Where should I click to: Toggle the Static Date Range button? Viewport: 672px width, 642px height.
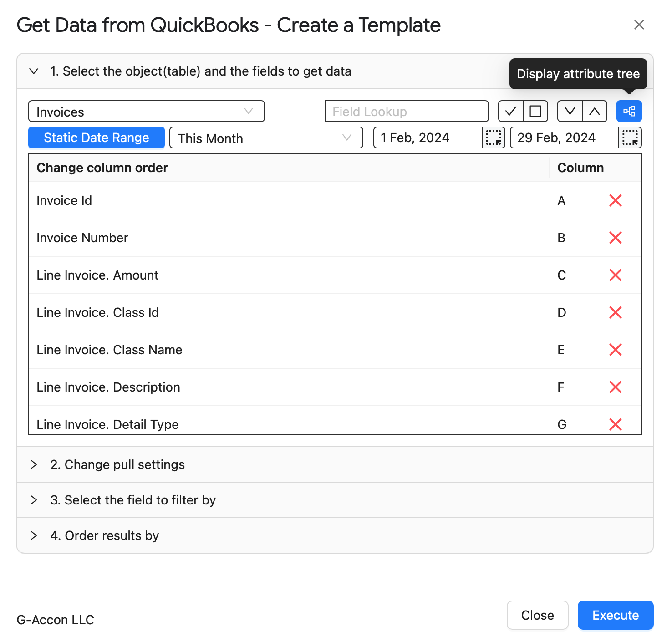(x=97, y=138)
